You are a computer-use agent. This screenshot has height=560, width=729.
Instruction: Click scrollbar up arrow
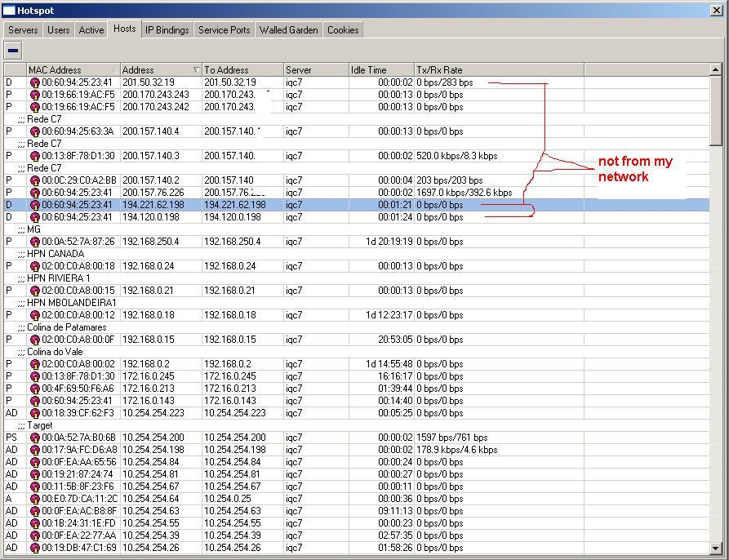[715, 69]
